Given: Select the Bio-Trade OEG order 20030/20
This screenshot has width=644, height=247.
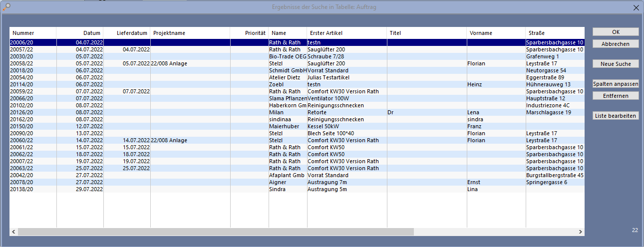Looking at the screenshot, I should (x=150, y=57).
